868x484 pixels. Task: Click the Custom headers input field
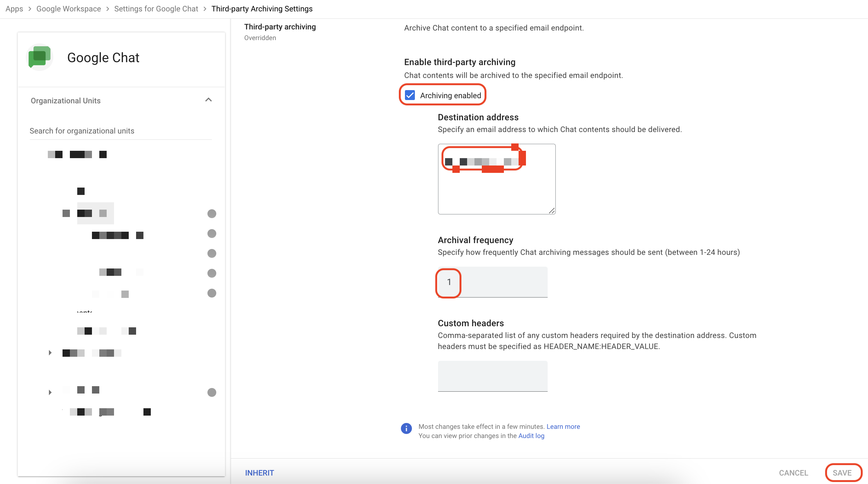point(493,376)
